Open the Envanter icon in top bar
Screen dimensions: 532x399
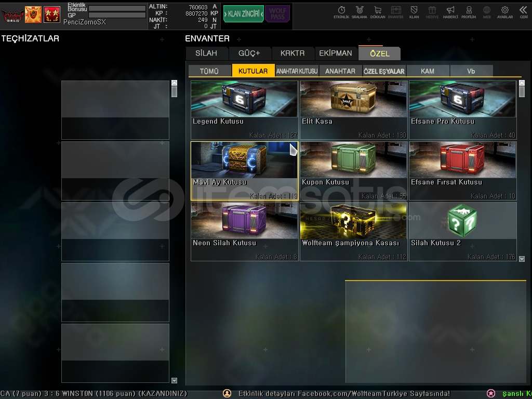click(x=395, y=12)
